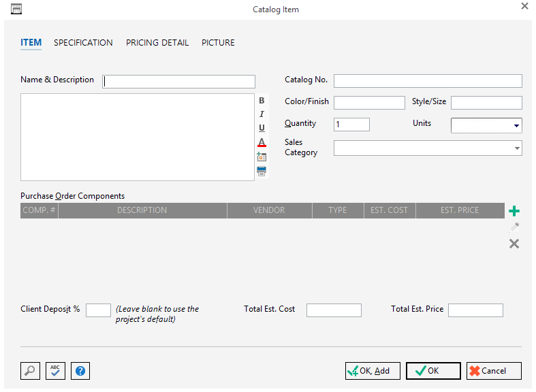Expand the Units dropdown

click(516, 126)
